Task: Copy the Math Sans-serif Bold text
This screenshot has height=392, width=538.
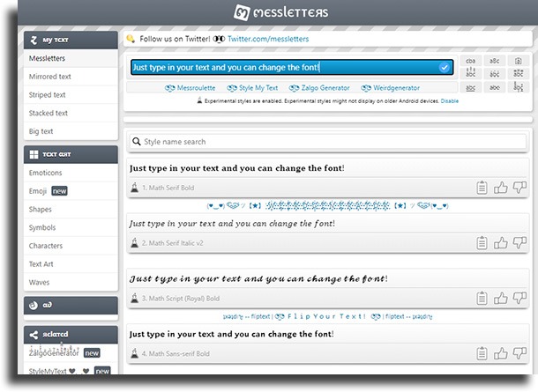Action: point(482,353)
